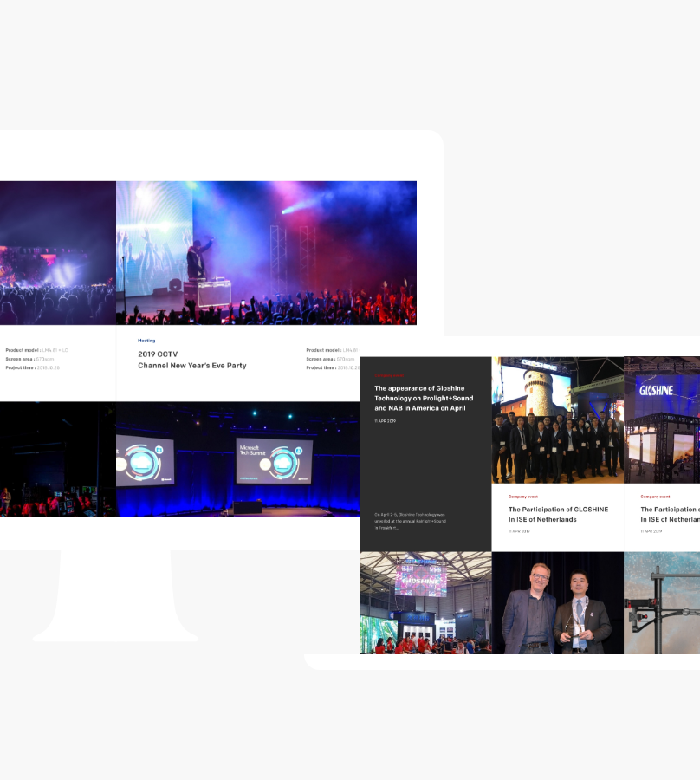This screenshot has height=780, width=700.
Task: Open the team group photo thumbnail
Action: pos(557,419)
